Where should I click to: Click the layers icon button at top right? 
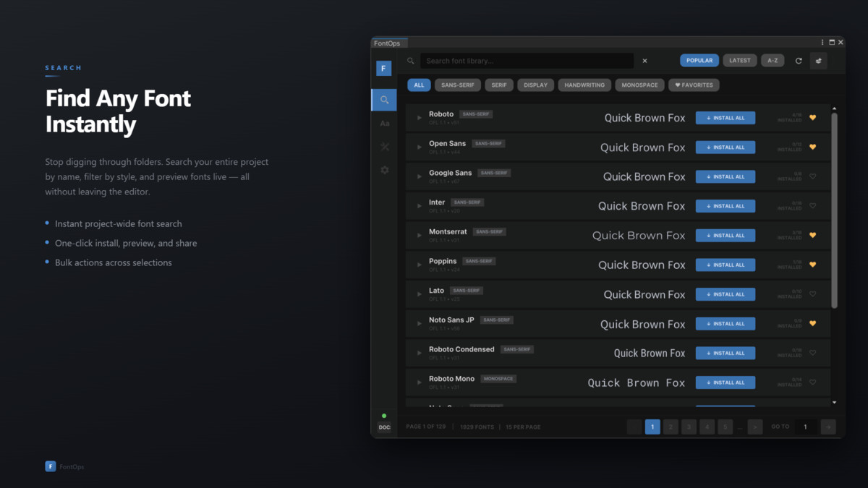[x=819, y=61]
